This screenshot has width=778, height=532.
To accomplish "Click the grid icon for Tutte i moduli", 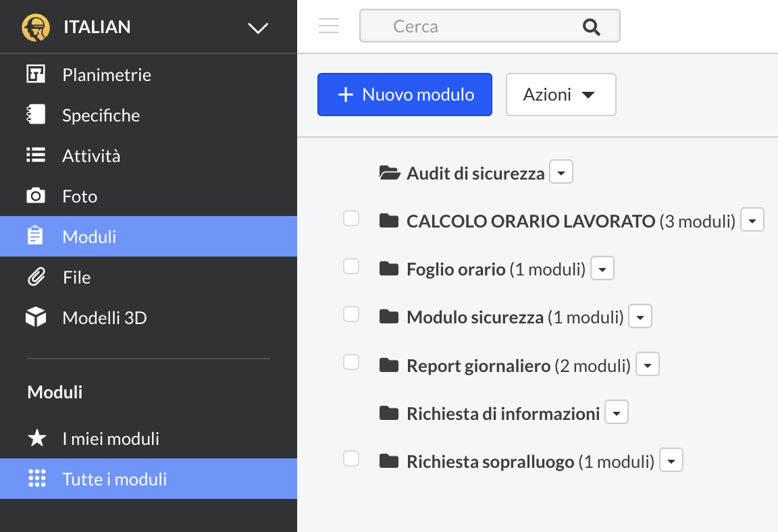I will point(37,479).
